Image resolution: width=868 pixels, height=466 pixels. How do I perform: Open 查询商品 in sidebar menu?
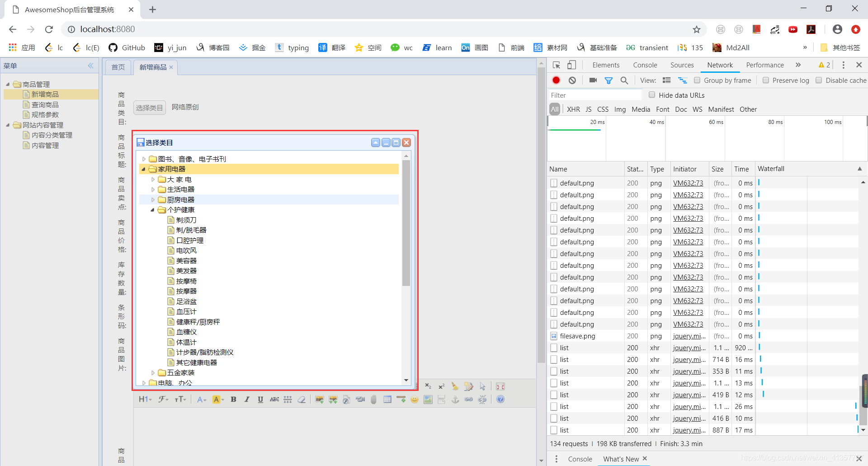[x=45, y=105]
